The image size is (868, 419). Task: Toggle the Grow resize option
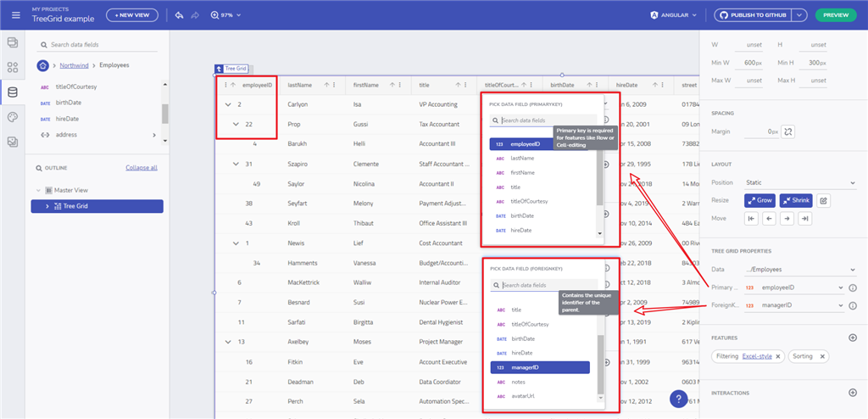759,200
